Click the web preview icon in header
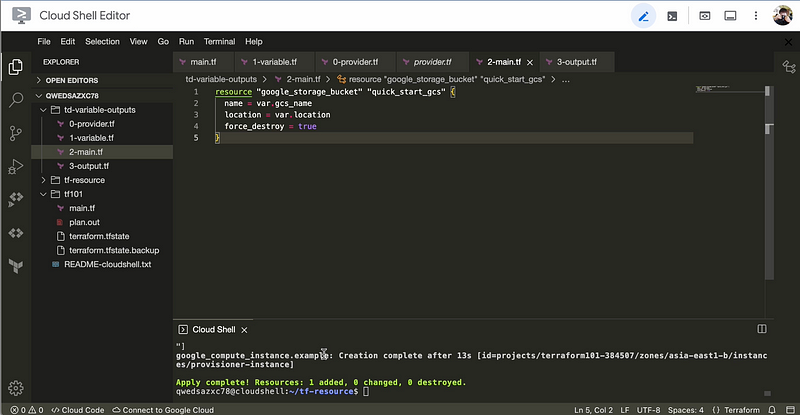The height and width of the screenshot is (415, 800). (x=705, y=16)
